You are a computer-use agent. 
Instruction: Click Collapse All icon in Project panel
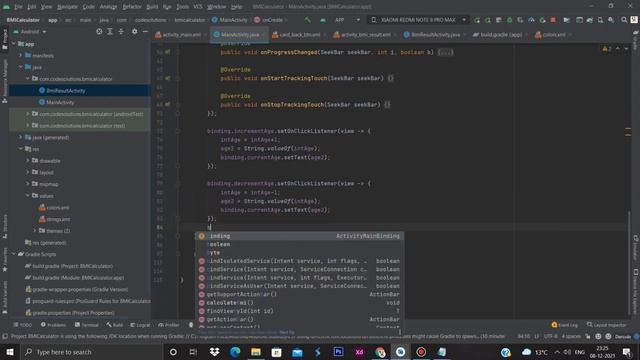[x=121, y=31]
